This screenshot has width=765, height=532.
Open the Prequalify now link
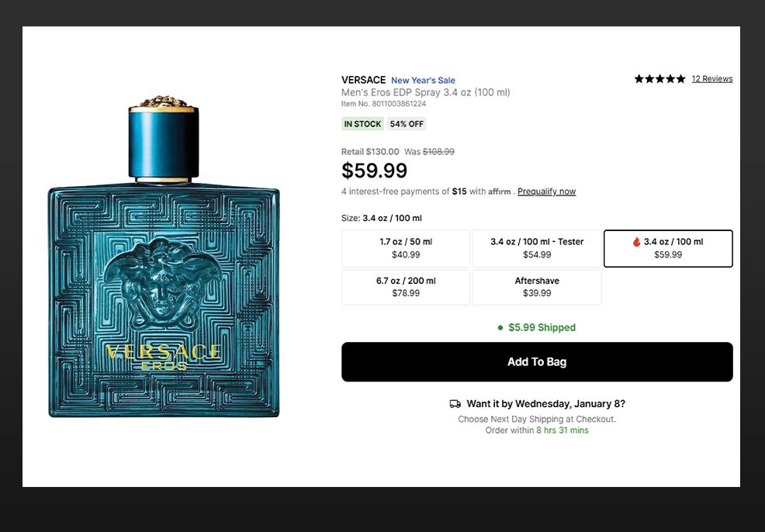pyautogui.click(x=546, y=192)
